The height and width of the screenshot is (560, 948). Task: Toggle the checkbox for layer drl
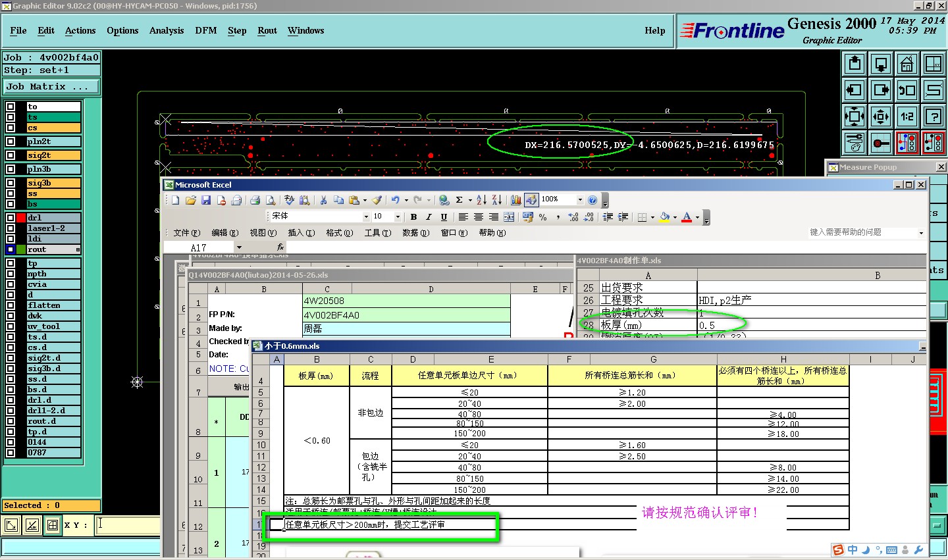pyautogui.click(x=11, y=218)
